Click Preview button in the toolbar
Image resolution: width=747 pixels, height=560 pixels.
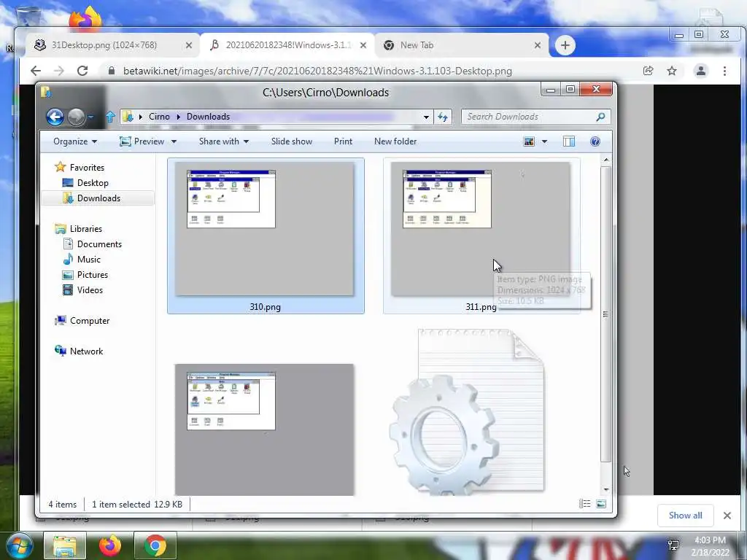pos(142,141)
